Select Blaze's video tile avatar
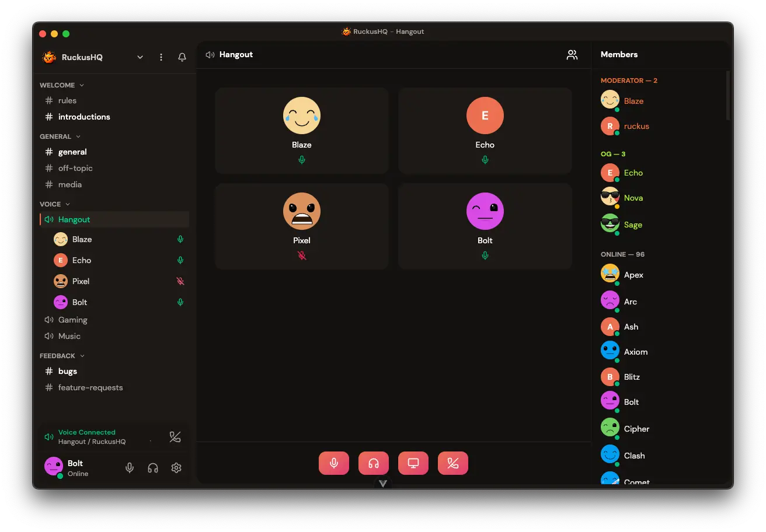 [x=302, y=116]
